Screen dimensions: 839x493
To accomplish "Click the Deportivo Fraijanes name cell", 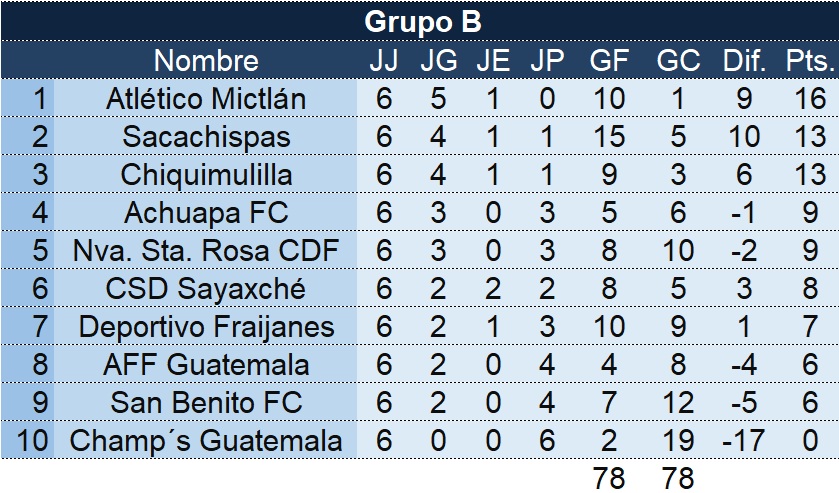I will tap(206, 327).
